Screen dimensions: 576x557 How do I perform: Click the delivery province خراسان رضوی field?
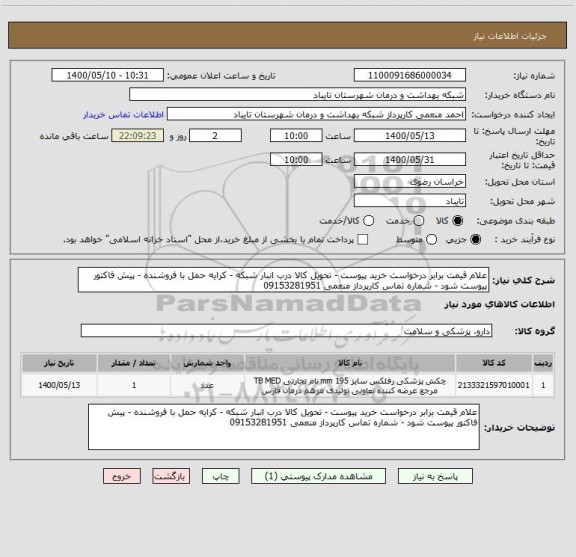click(410, 182)
